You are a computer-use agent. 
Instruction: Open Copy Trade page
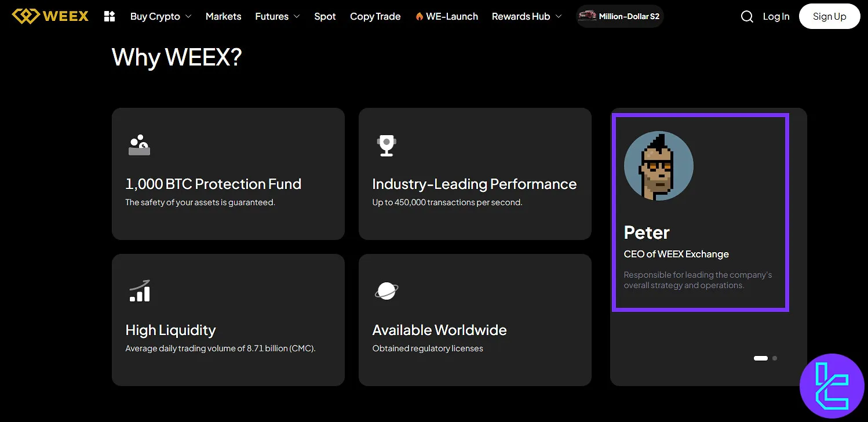point(375,16)
